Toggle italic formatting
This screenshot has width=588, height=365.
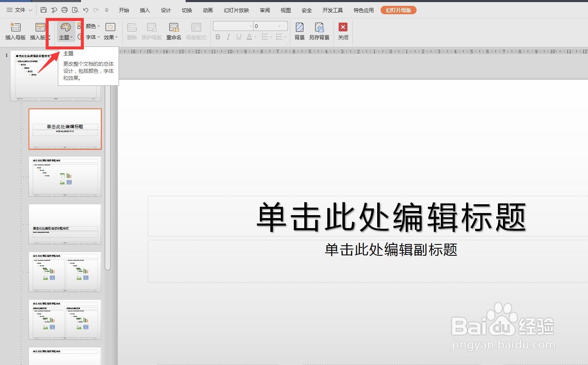pyautogui.click(x=228, y=37)
